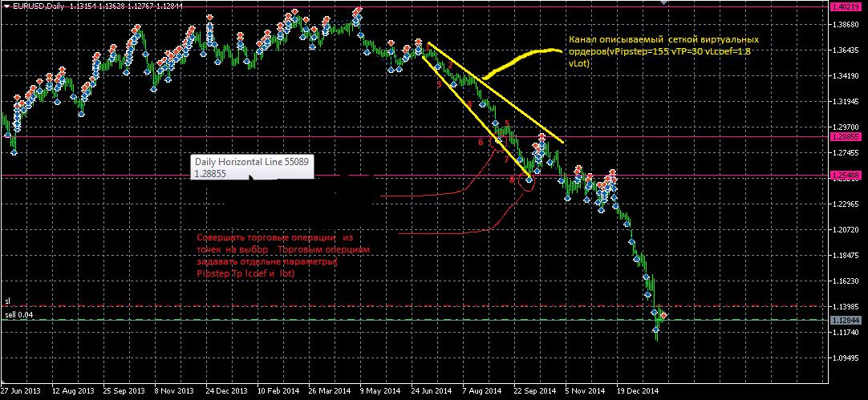Click the chart shift triangle marker at top
The width and height of the screenshot is (868, 400).
point(665,3)
